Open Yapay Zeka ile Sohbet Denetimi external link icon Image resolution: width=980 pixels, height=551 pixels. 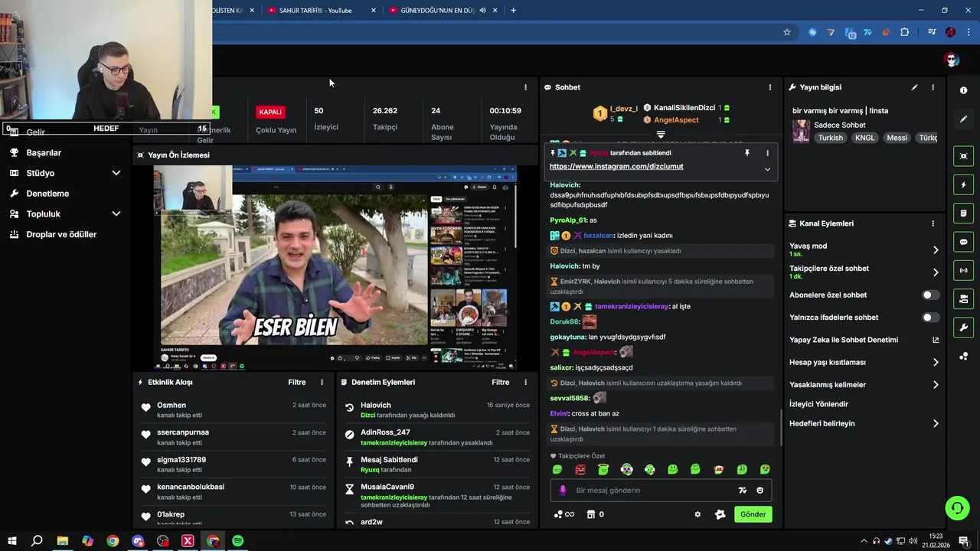point(936,340)
